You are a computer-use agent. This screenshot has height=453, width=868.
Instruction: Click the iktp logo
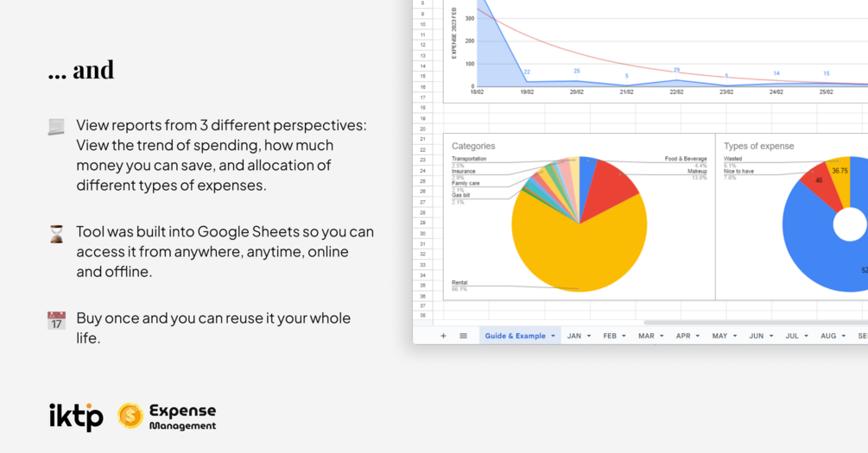[76, 417]
